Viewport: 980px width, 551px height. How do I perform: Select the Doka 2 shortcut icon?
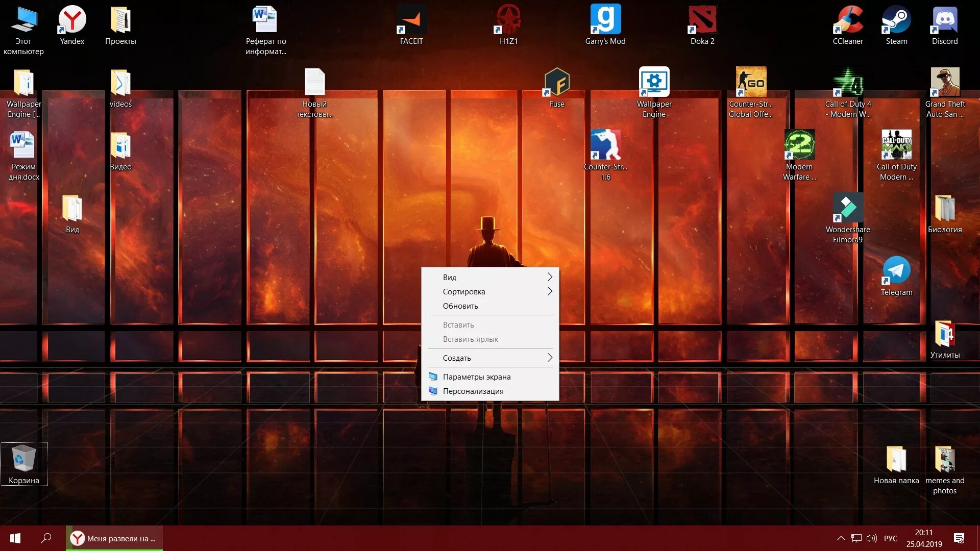pos(702,26)
